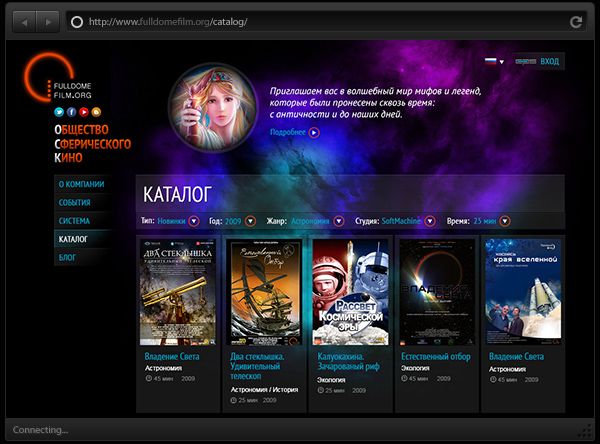
Task: Click the URL address bar
Action: 320,21
